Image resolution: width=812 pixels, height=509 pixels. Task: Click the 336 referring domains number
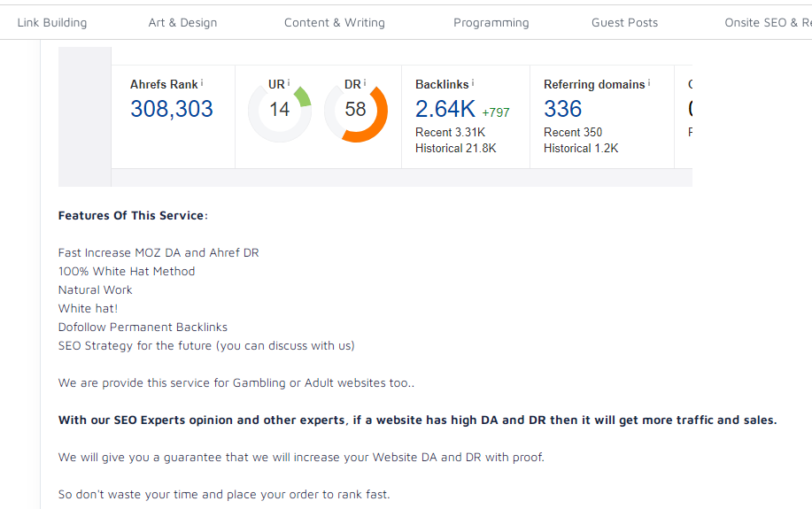click(563, 109)
